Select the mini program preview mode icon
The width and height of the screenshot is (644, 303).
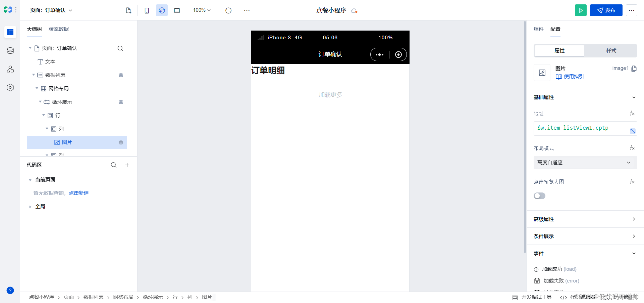(162, 10)
